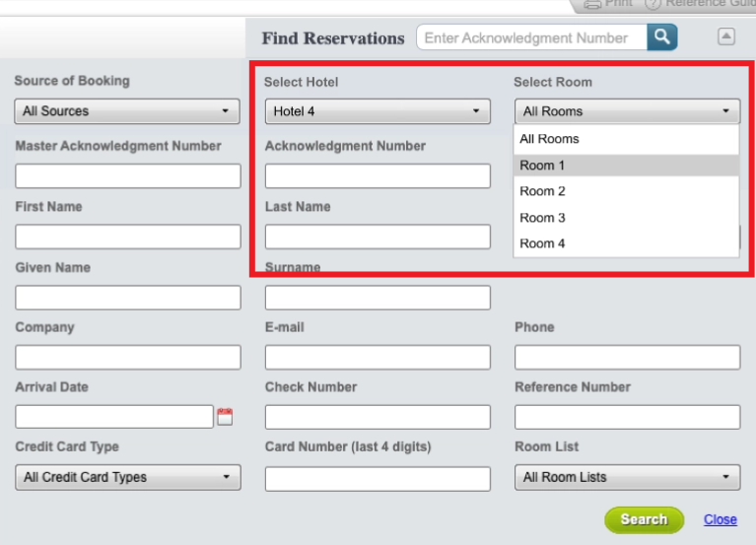Open the Arrival Date calendar picker
Image resolution: width=756 pixels, height=545 pixels.
pyautogui.click(x=225, y=417)
